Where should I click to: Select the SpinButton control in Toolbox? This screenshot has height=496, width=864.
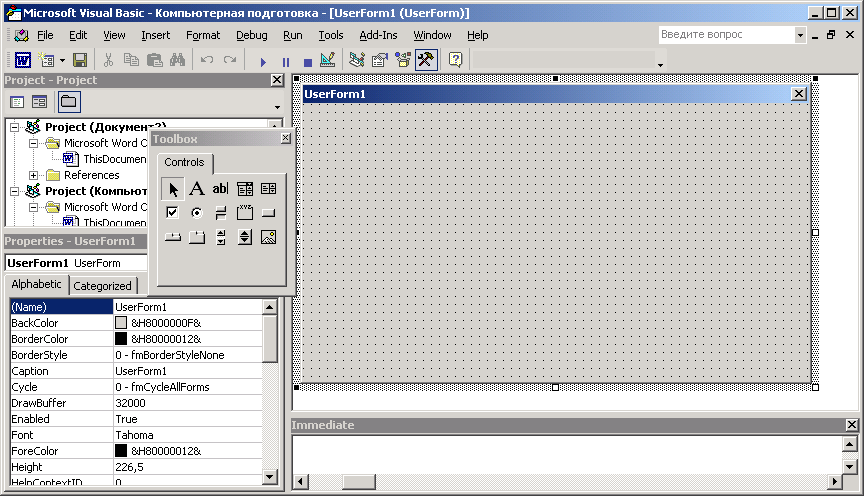click(x=245, y=237)
